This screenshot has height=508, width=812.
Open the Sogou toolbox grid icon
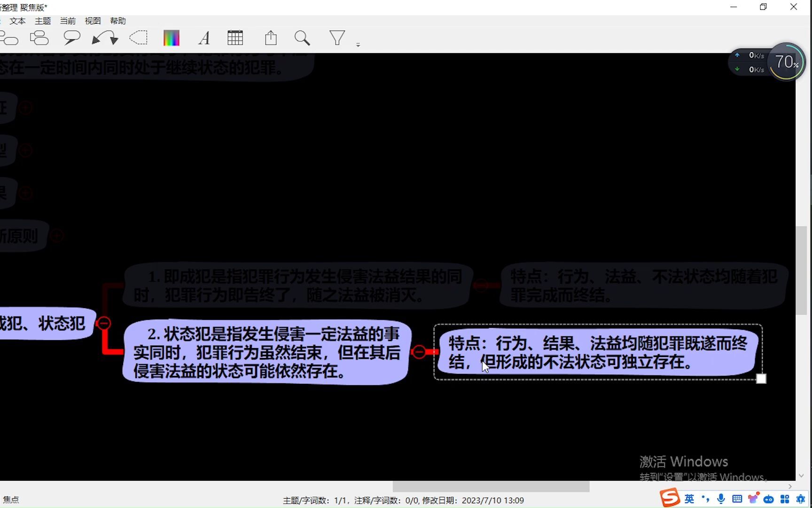(785, 499)
